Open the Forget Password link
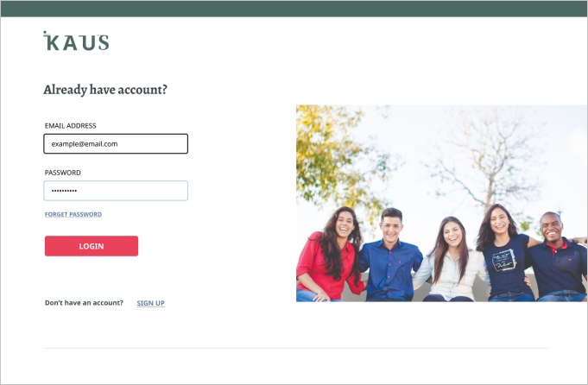Image resolution: width=588 pixels, height=385 pixels. [73, 214]
